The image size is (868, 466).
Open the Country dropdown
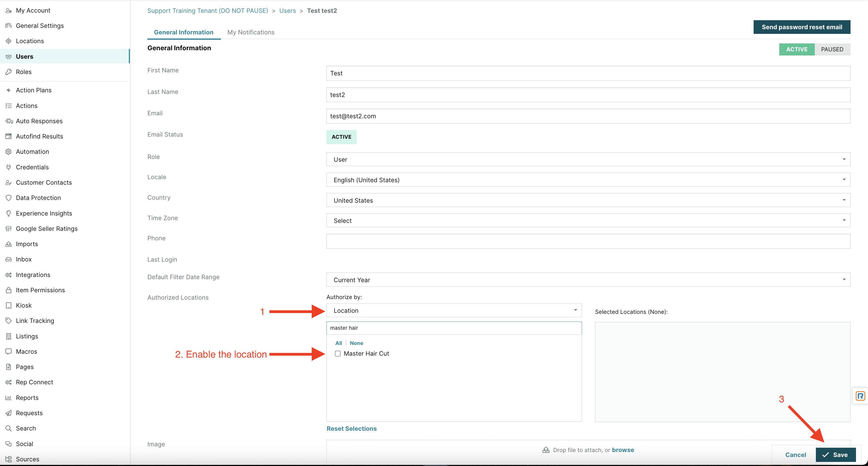[x=588, y=200]
